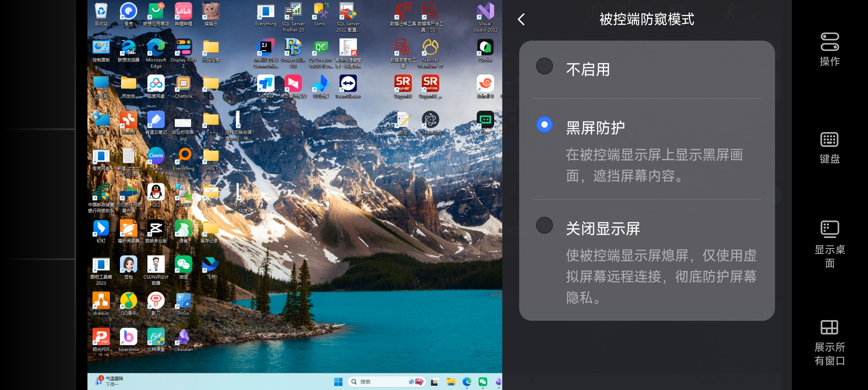Screen dimensions: 868x390
Task: Select the 不启用 radio option
Action: point(544,66)
